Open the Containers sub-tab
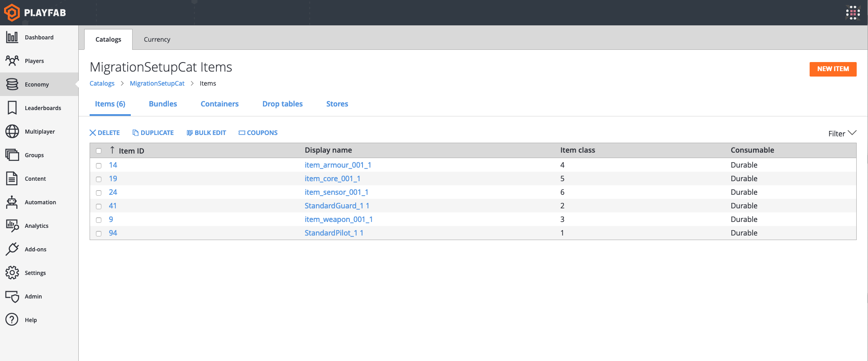The image size is (868, 361). coord(219,104)
